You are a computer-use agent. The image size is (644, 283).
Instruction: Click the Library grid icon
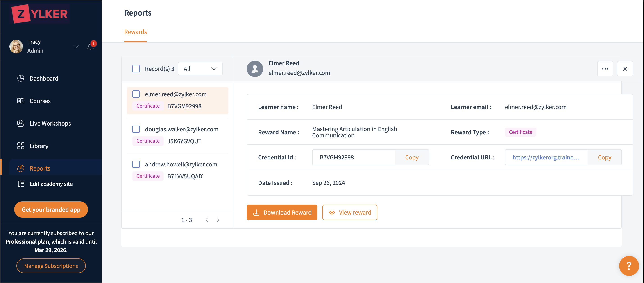[21, 146]
